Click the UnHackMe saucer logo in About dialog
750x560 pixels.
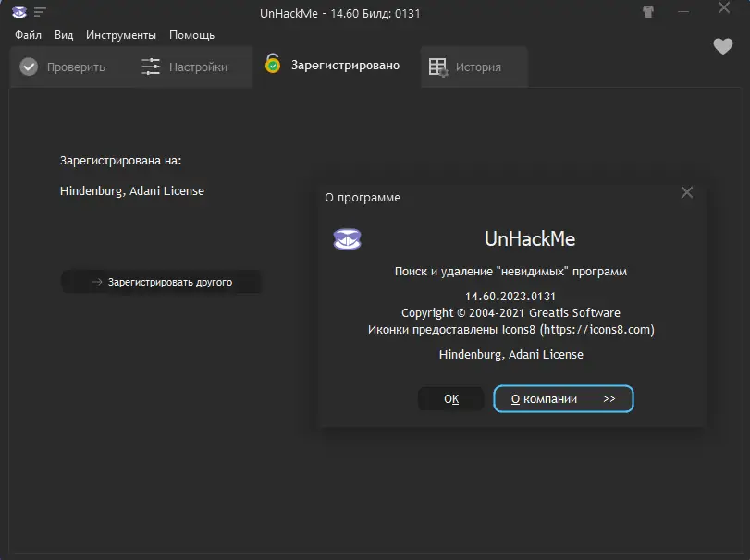point(347,238)
